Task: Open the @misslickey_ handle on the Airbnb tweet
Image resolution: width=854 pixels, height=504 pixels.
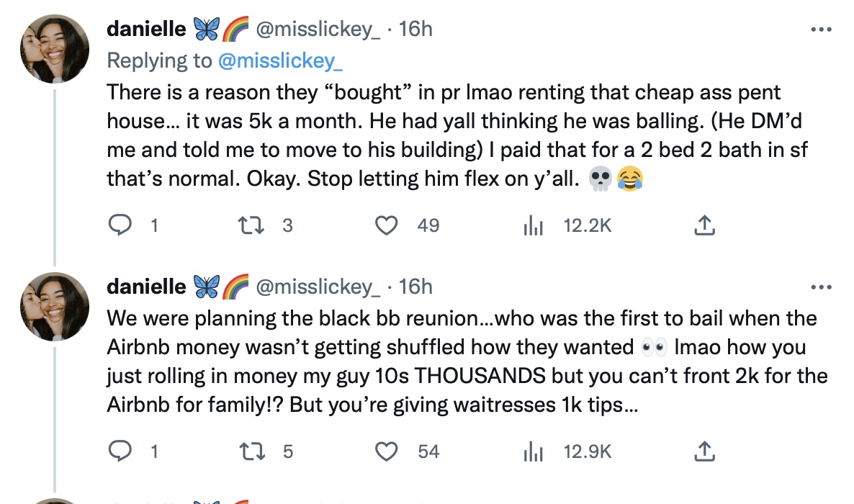Action: click(318, 287)
